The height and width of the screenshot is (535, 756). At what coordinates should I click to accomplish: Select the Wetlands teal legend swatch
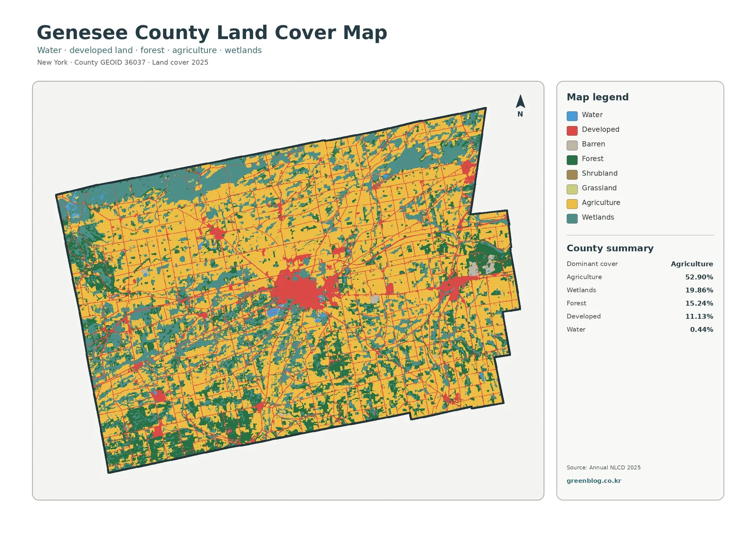click(x=572, y=219)
